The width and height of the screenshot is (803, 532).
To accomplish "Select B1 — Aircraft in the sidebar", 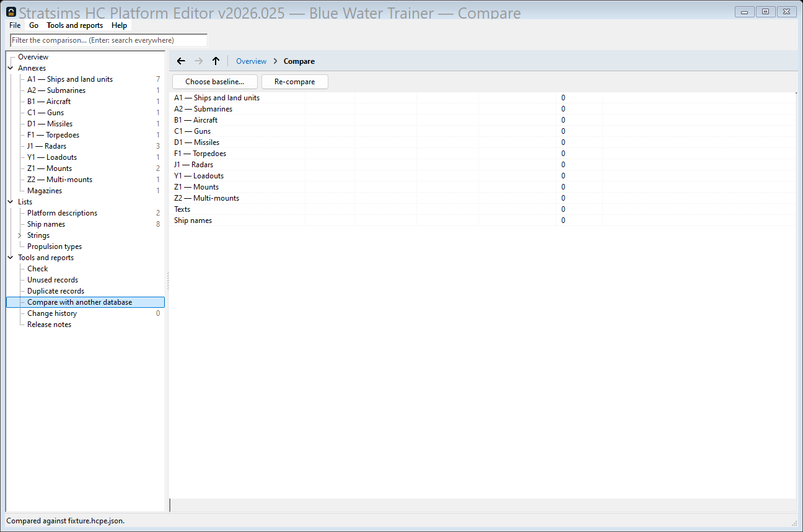I will pos(49,102).
